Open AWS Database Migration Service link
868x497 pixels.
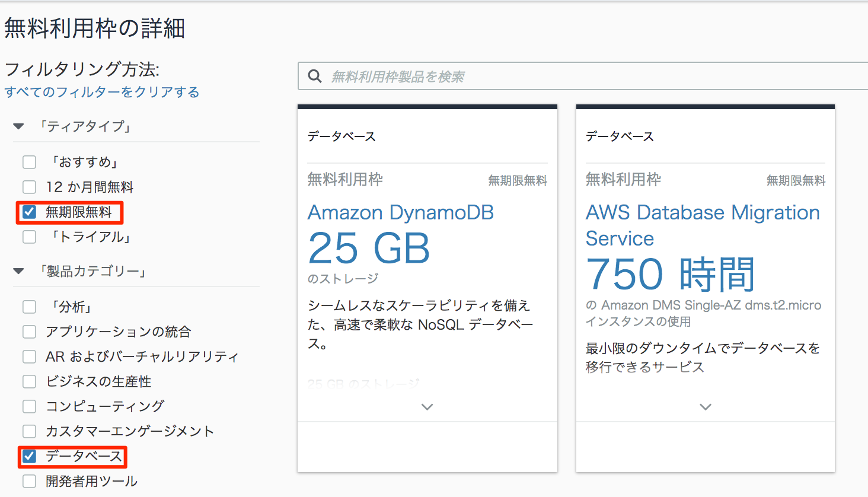tap(703, 225)
